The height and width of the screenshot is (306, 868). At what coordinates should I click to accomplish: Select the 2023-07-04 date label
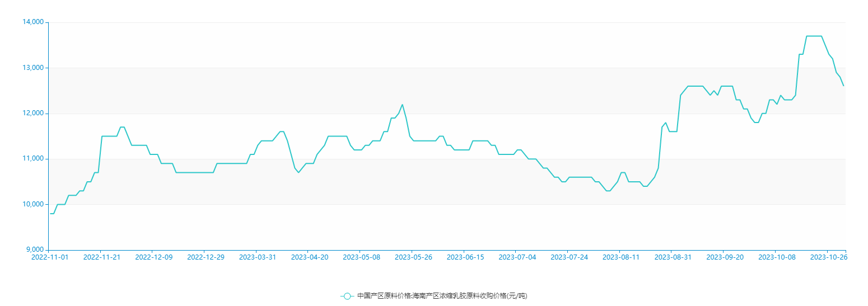(517, 257)
